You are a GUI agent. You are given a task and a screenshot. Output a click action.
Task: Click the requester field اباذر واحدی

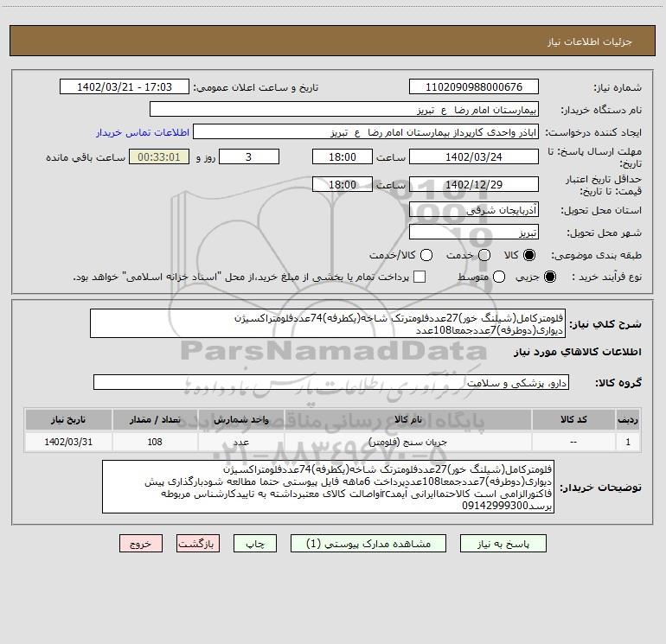click(x=366, y=132)
